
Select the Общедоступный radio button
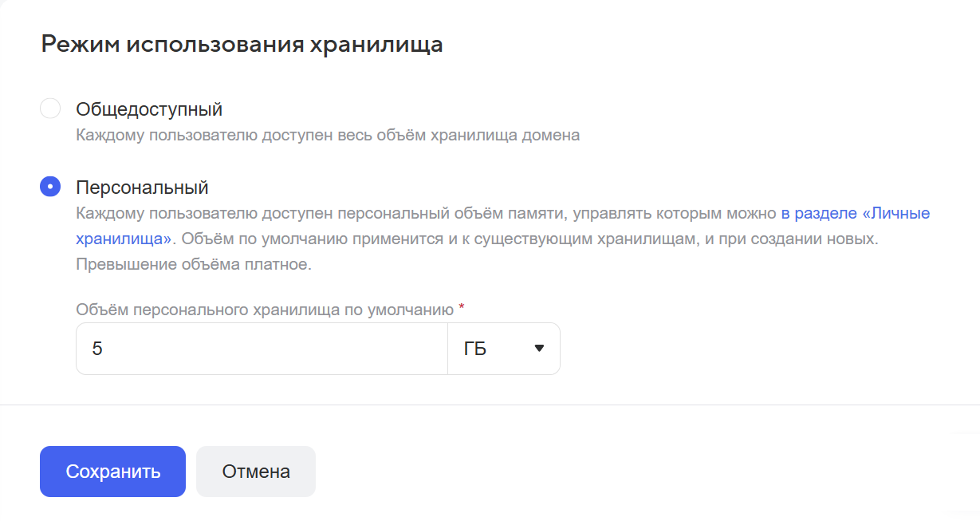click(x=50, y=109)
